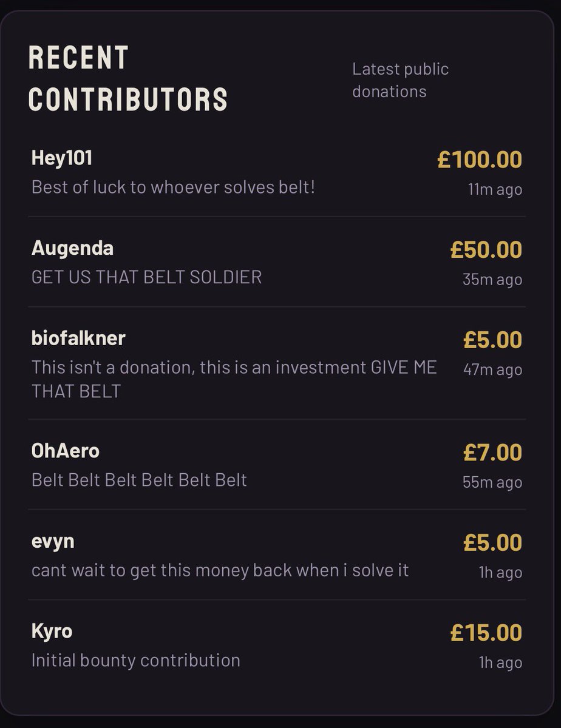Select the Augenda contributor name

click(72, 248)
